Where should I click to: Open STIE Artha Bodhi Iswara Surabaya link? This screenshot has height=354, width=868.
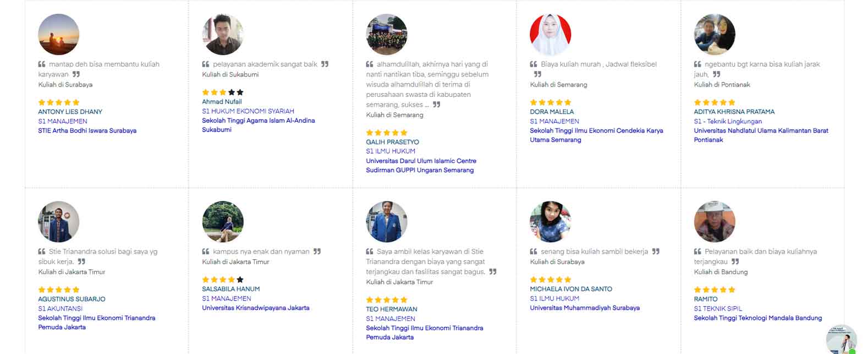[x=87, y=131]
